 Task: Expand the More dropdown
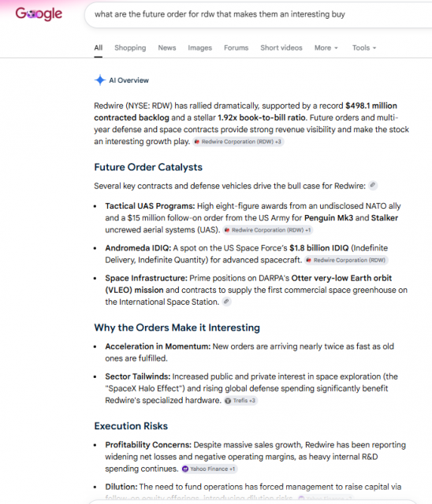326,48
